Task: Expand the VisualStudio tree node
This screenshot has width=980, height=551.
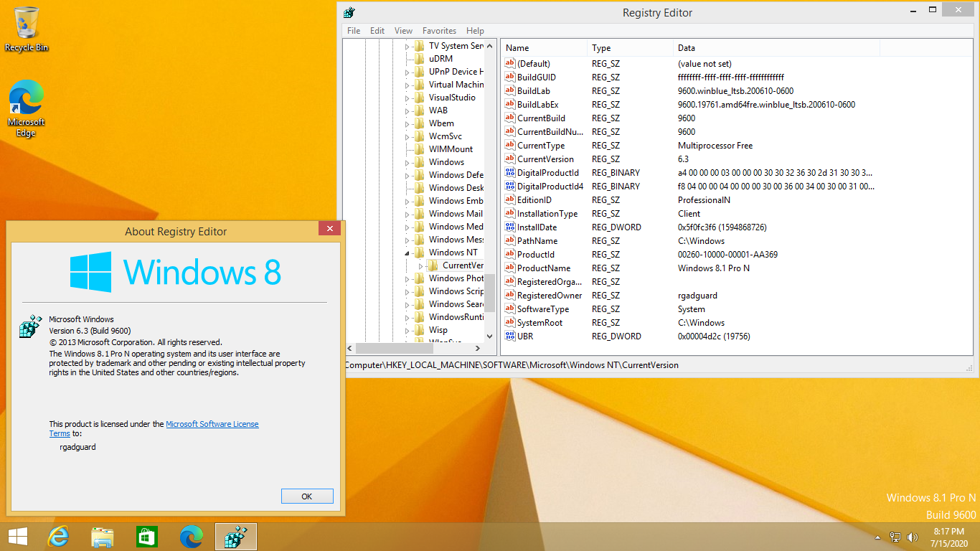Action: [x=407, y=98]
